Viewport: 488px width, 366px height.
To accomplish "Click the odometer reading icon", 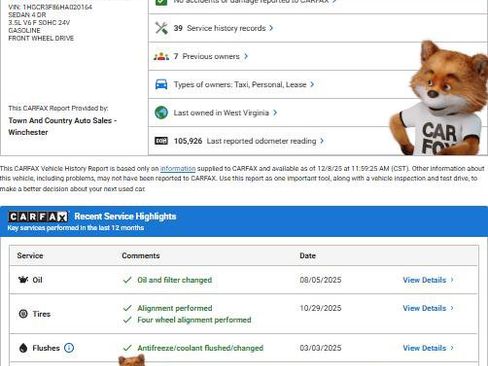I will click(161, 141).
